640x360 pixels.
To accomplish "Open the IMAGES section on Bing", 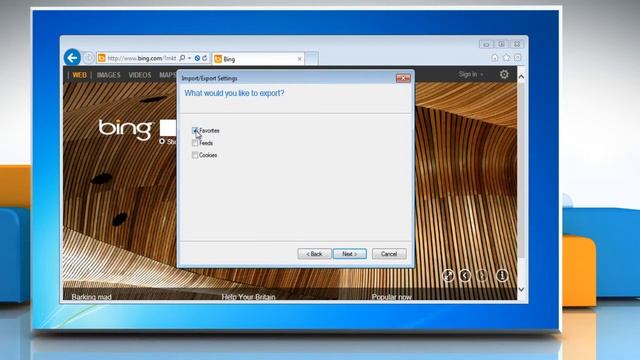I will tap(109, 75).
